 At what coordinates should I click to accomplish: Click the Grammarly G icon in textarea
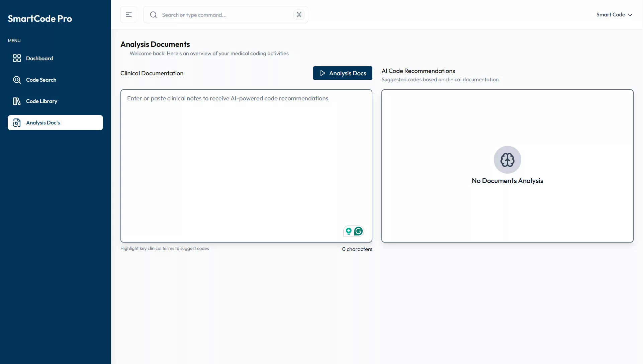pyautogui.click(x=358, y=231)
